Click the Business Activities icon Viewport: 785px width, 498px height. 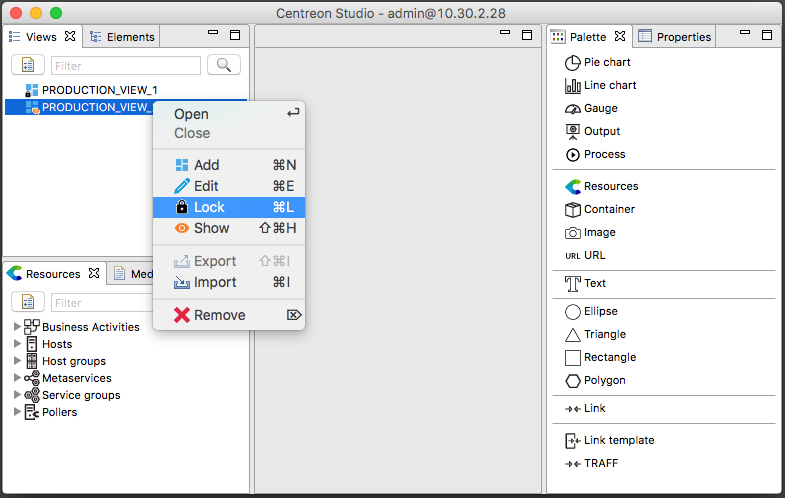coord(32,327)
